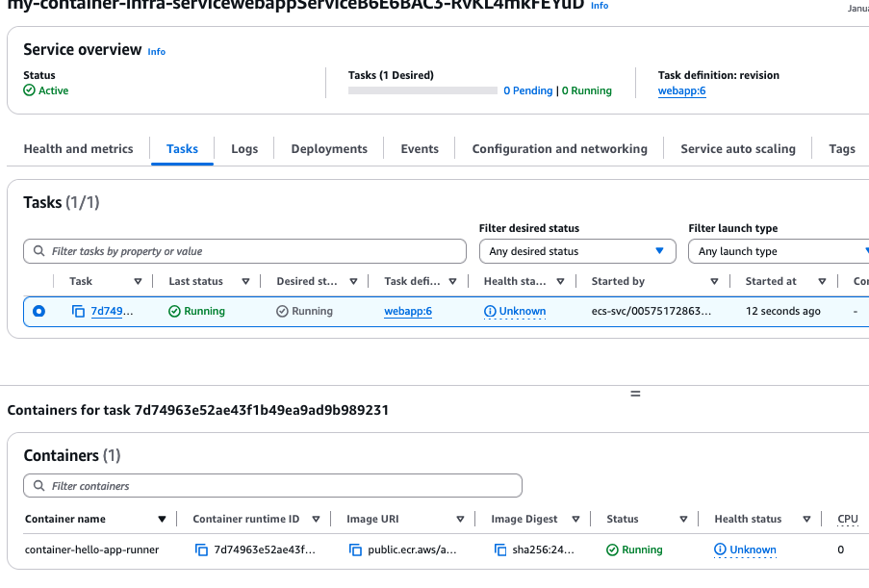Copy the public.ecr.aws image URI

pos(355,550)
